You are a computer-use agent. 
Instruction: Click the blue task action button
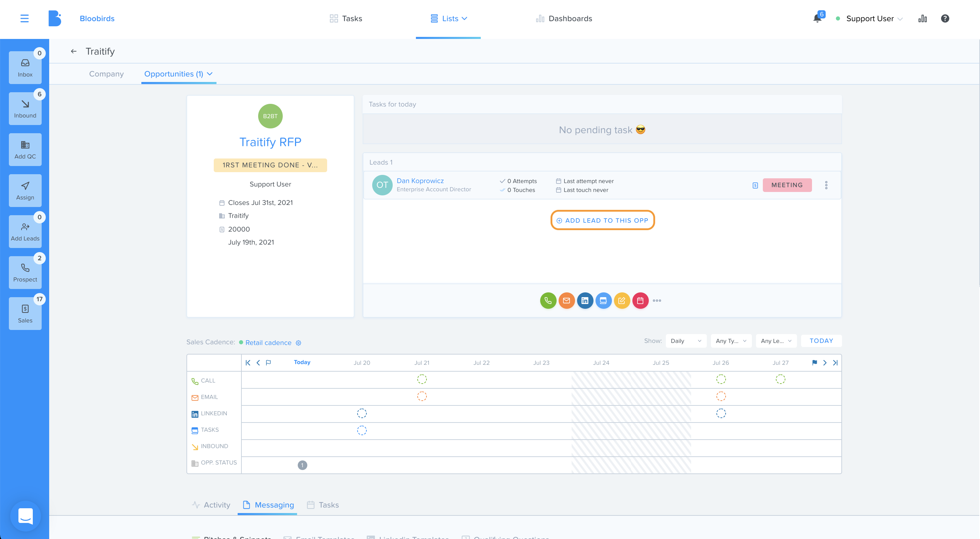coord(603,301)
